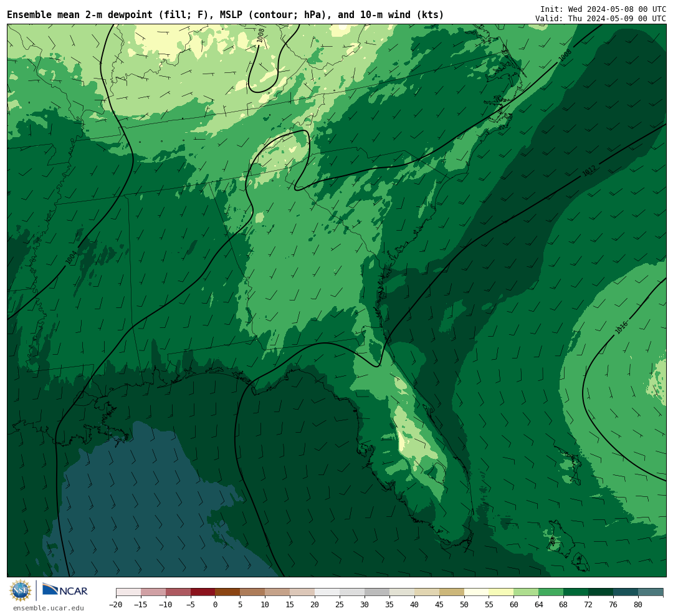The height and width of the screenshot is (616, 673).
Task: Click the 1008 label on the Atlantic contour
Action: [565, 55]
